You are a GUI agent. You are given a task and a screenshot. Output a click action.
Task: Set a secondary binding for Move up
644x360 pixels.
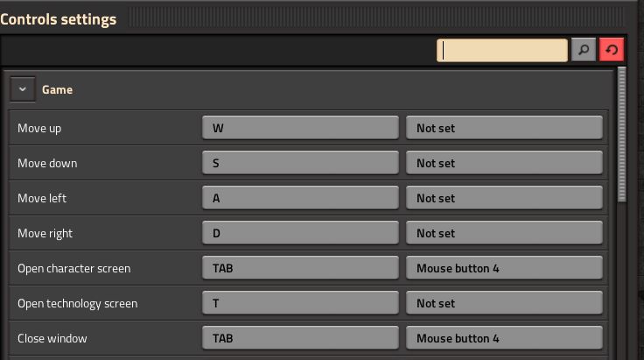tap(504, 128)
